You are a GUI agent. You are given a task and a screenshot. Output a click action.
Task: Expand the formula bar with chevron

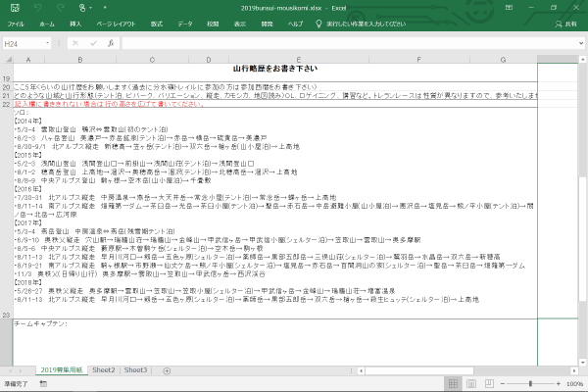point(580,43)
